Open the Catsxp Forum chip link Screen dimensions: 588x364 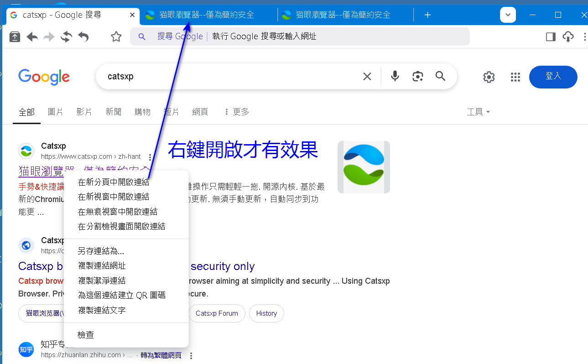(x=217, y=313)
